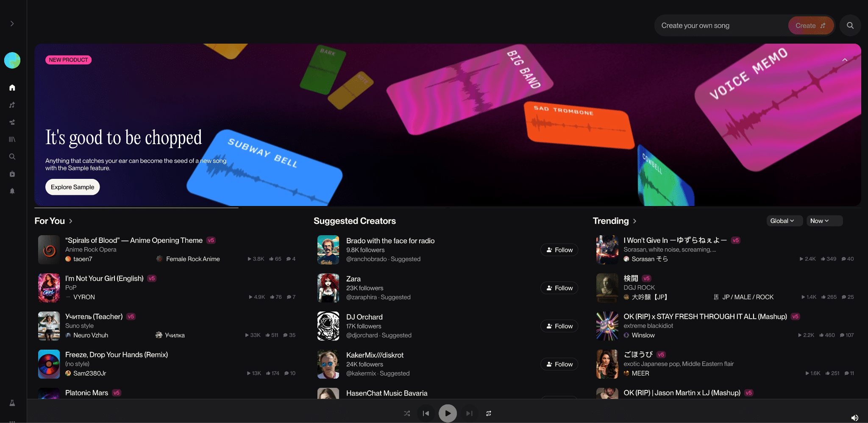
Task: Click the Search magnifier in left sidebar
Action: click(12, 157)
